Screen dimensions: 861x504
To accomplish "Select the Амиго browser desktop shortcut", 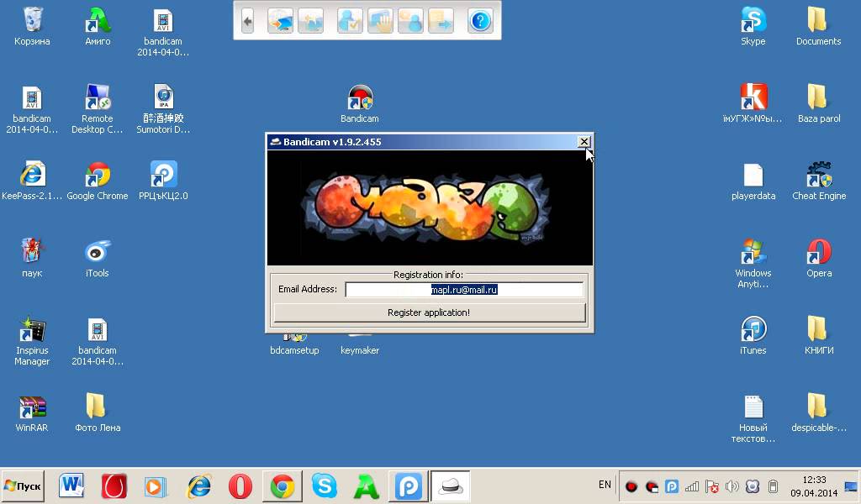I will [98, 26].
